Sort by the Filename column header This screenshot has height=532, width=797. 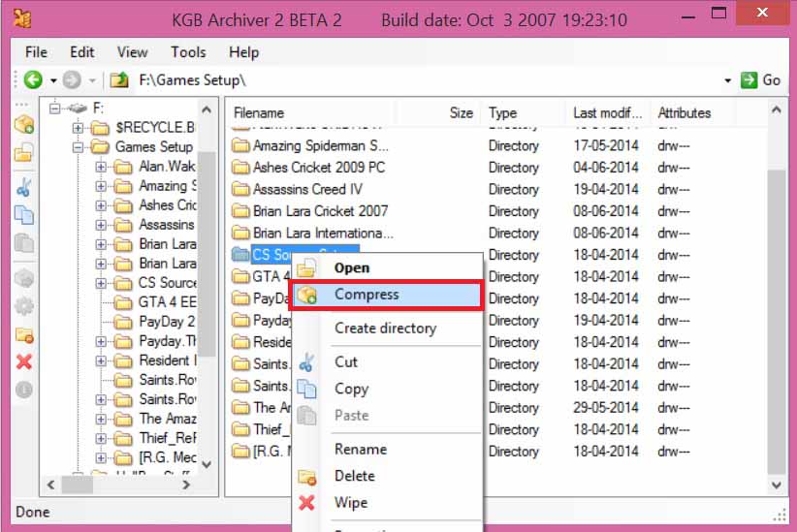point(309,112)
